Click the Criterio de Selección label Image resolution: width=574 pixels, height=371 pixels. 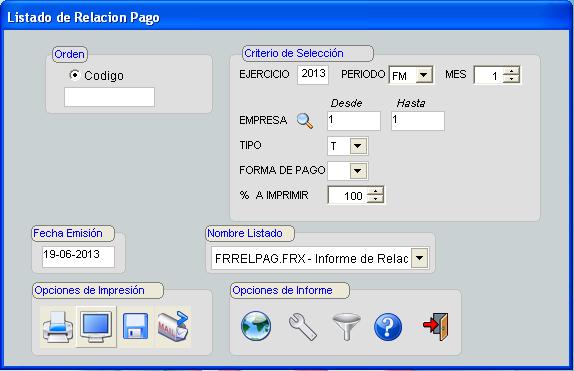[x=294, y=53]
